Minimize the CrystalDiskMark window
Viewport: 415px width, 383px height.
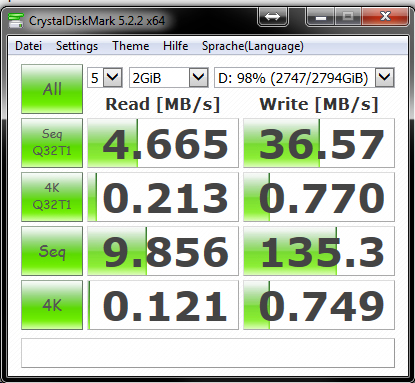(x=321, y=16)
